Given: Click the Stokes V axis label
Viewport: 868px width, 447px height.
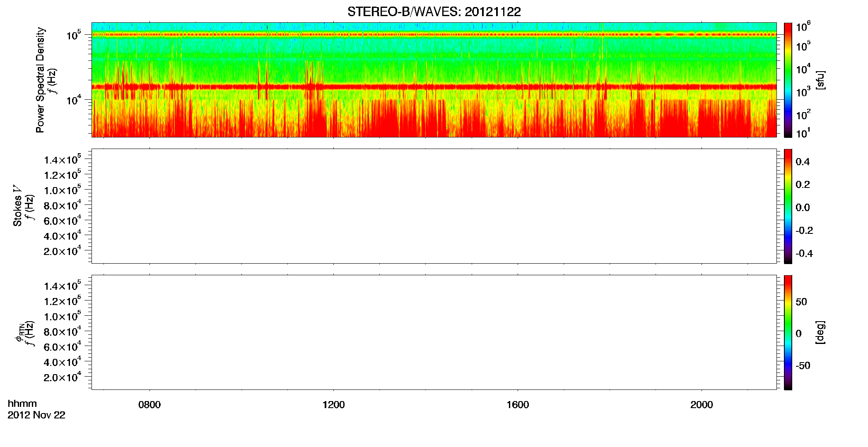Looking at the screenshot, I should pos(17,206).
